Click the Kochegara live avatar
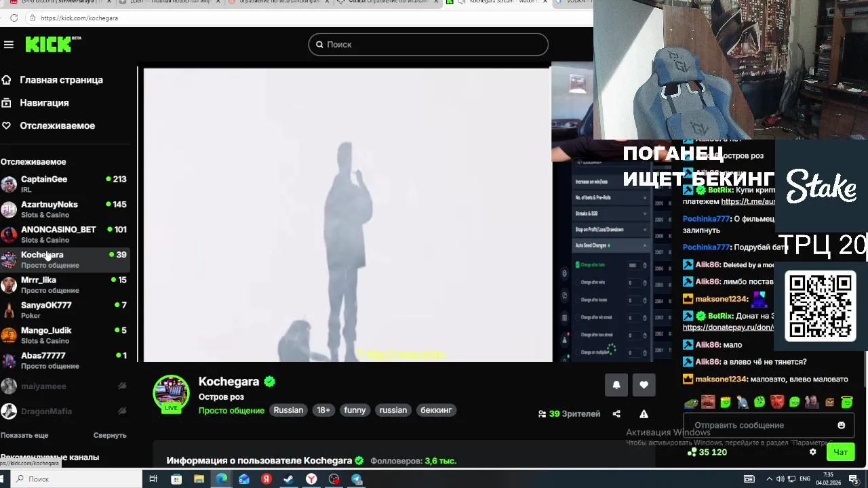This screenshot has width=868, height=488. (x=171, y=394)
